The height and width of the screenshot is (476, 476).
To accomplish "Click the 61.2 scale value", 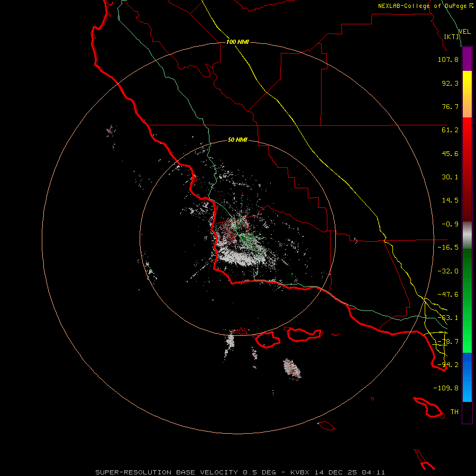I will click(x=450, y=130).
